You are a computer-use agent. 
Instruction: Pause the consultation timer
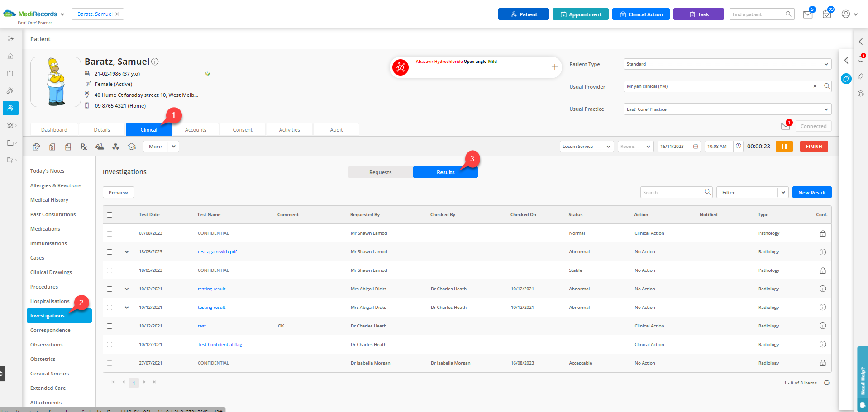(x=784, y=147)
